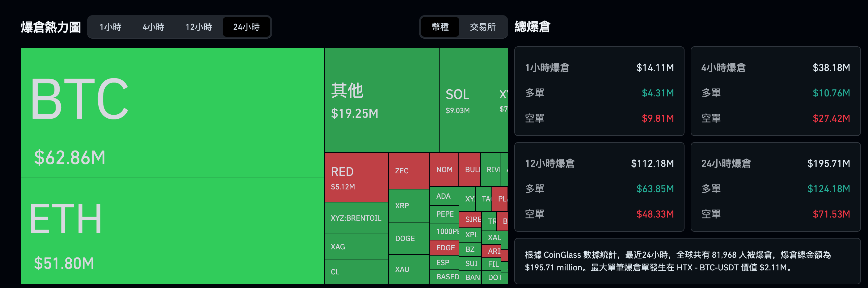This screenshot has height=288, width=868.
Task: Toggle heatmap view to 幣種
Action: 440,27
